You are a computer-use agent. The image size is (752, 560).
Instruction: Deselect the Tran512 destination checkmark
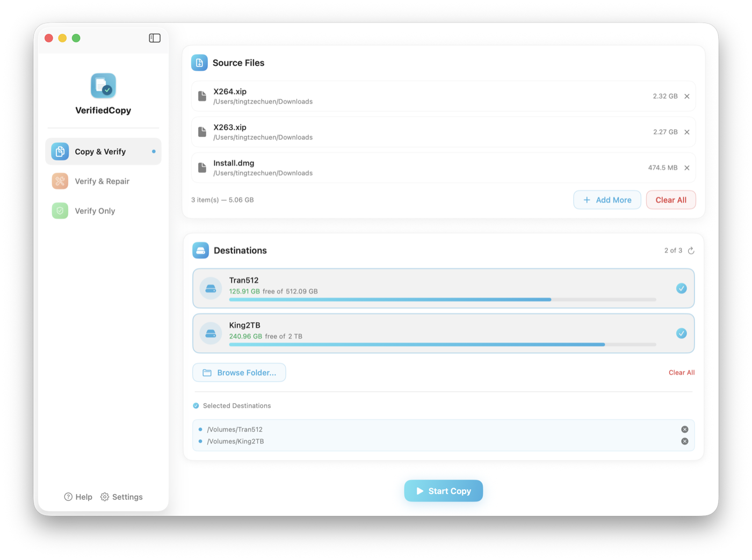click(x=681, y=288)
